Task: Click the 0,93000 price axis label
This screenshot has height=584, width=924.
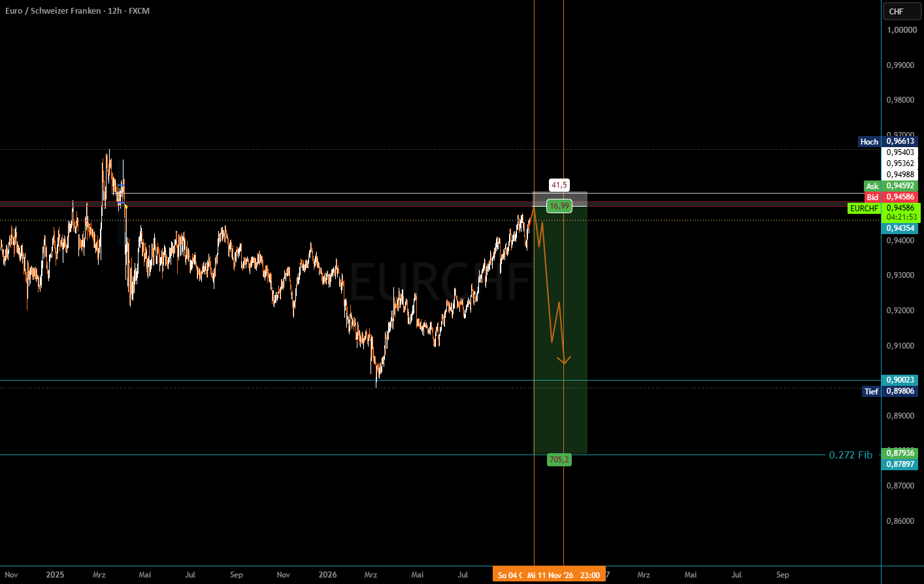Action: click(900, 275)
